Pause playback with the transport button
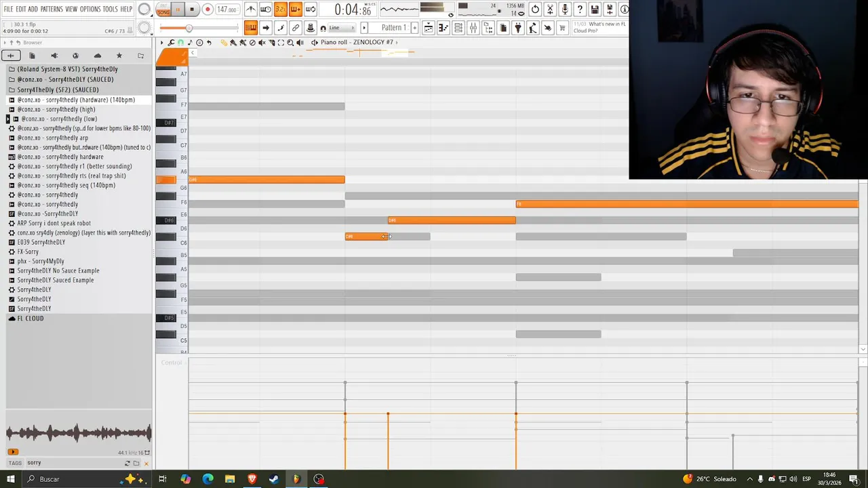The image size is (868, 488). pos(178,9)
